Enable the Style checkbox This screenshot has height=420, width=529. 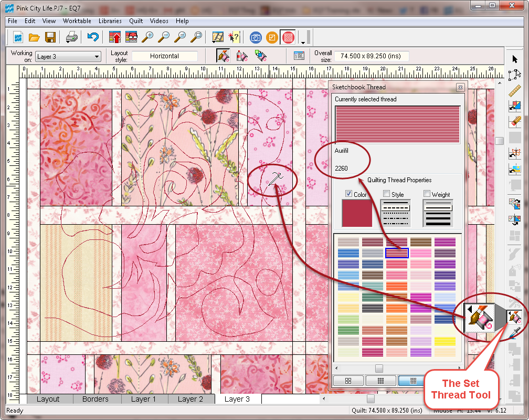[x=386, y=194]
